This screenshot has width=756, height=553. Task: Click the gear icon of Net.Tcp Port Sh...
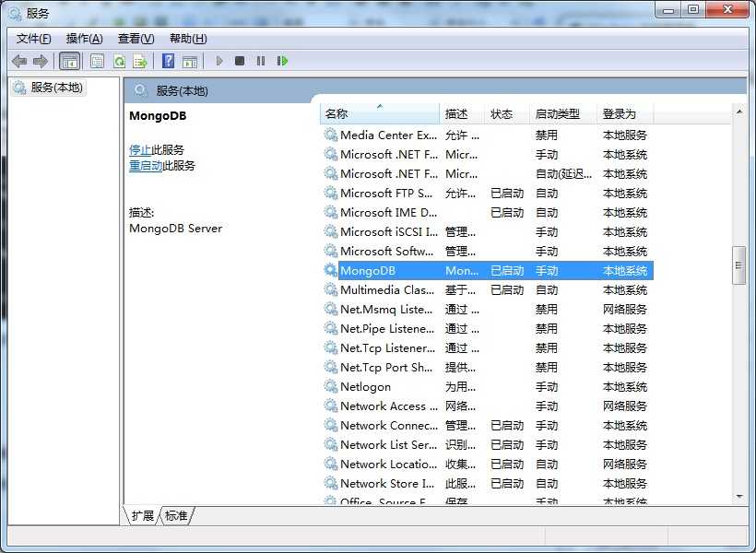[x=331, y=367]
